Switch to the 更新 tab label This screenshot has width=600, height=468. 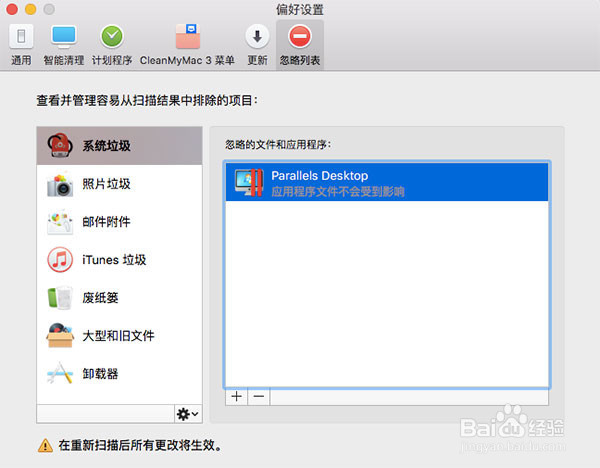(x=257, y=60)
